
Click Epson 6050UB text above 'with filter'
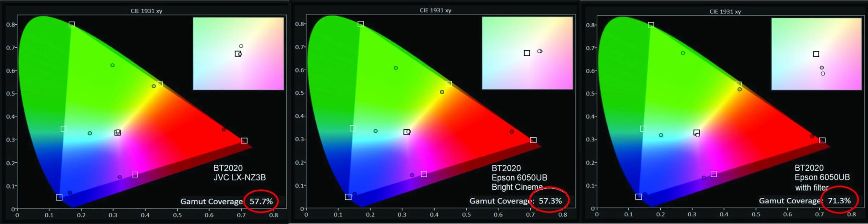[822, 177]
